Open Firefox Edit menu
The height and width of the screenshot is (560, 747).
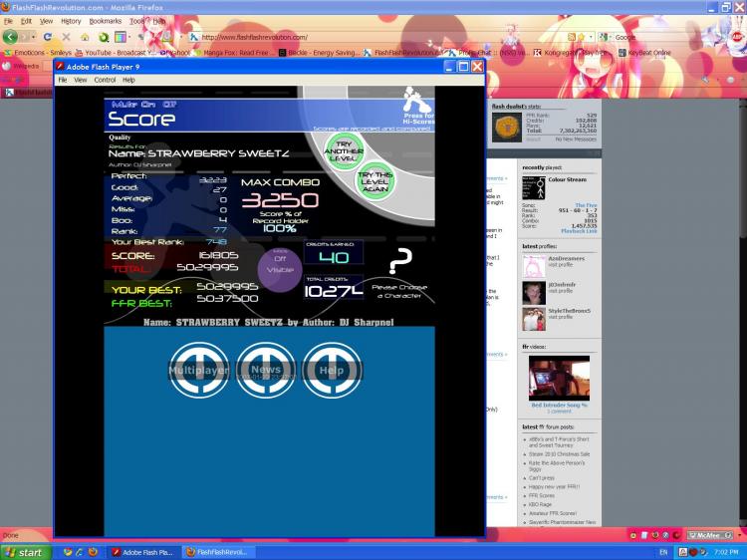(26, 21)
